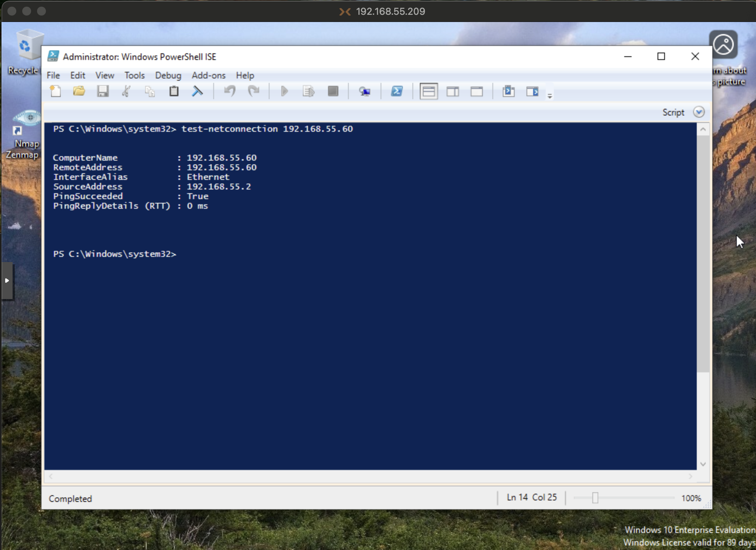
Task: Maximize the PowerShell ISE window
Action: tap(661, 56)
